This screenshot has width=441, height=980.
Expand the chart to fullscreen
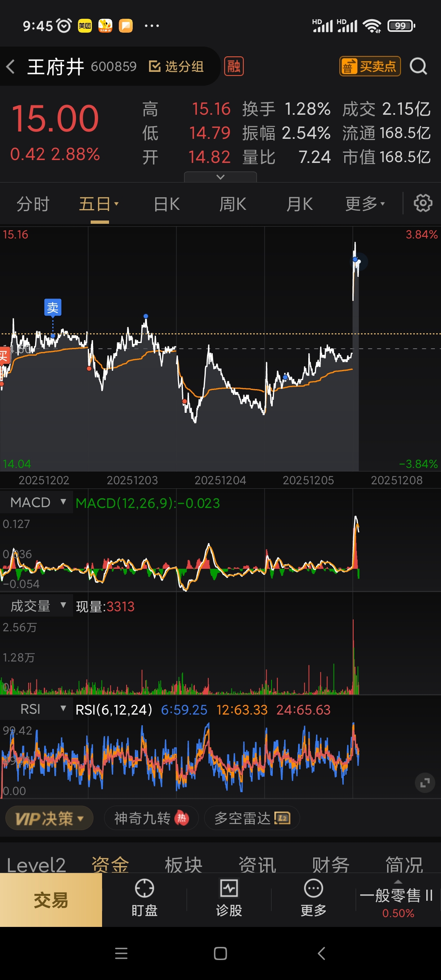pyautogui.click(x=425, y=783)
